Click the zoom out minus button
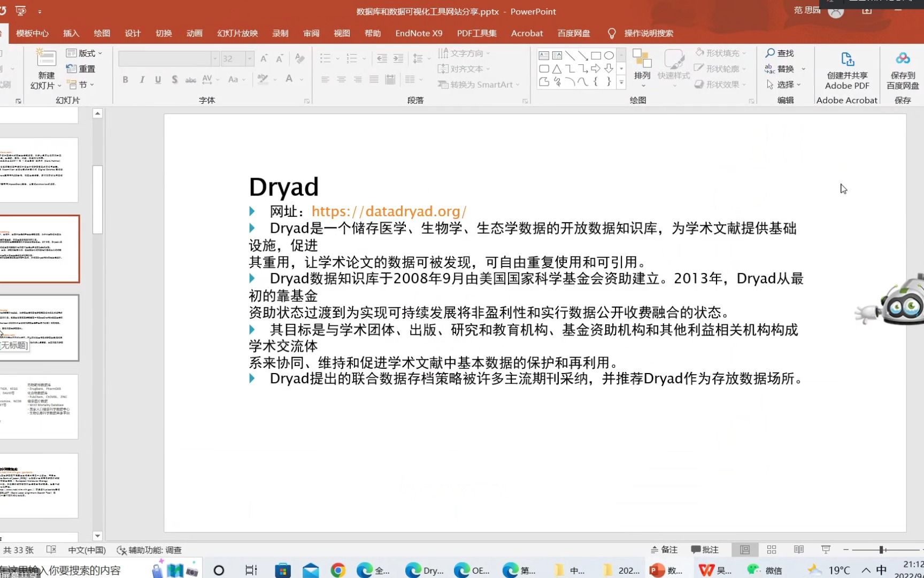Viewport: 924px width, 578px height. 846,550
